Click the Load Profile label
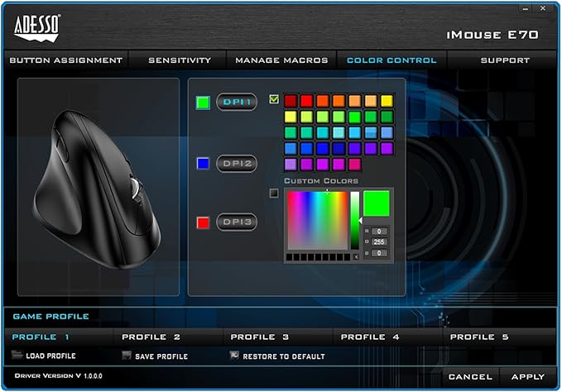562x392 pixels. [x=50, y=356]
